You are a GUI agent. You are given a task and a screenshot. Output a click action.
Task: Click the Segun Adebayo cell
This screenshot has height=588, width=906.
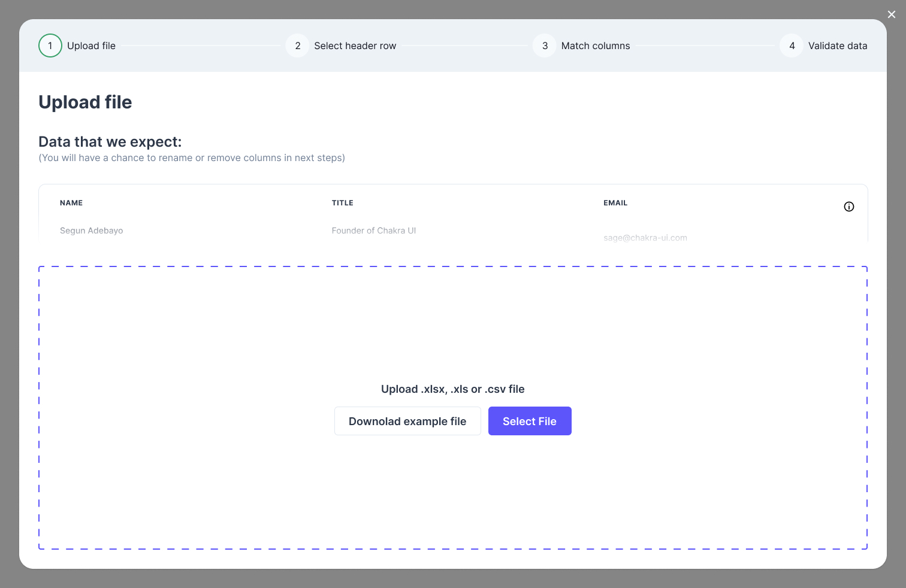(x=92, y=231)
